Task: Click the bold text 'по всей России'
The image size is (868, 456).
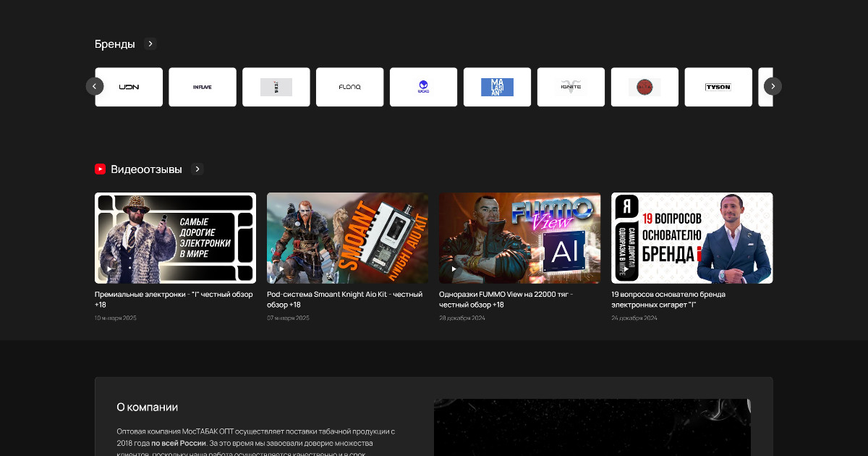Action: pyautogui.click(x=178, y=442)
